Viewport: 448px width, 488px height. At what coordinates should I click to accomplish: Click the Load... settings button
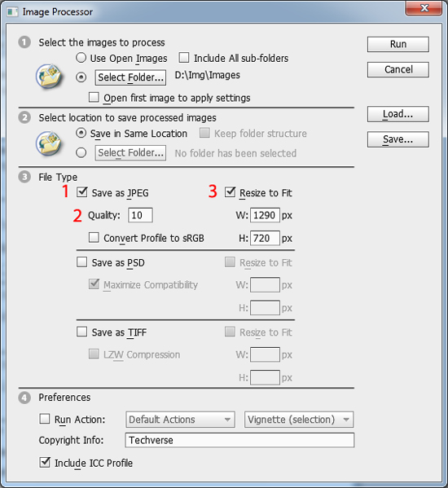tap(398, 114)
